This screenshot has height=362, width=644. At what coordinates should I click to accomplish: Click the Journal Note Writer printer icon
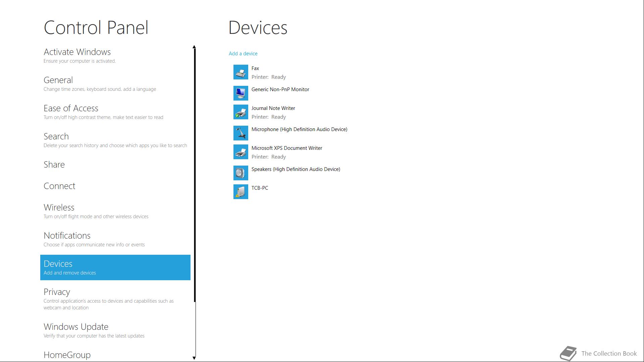click(241, 112)
